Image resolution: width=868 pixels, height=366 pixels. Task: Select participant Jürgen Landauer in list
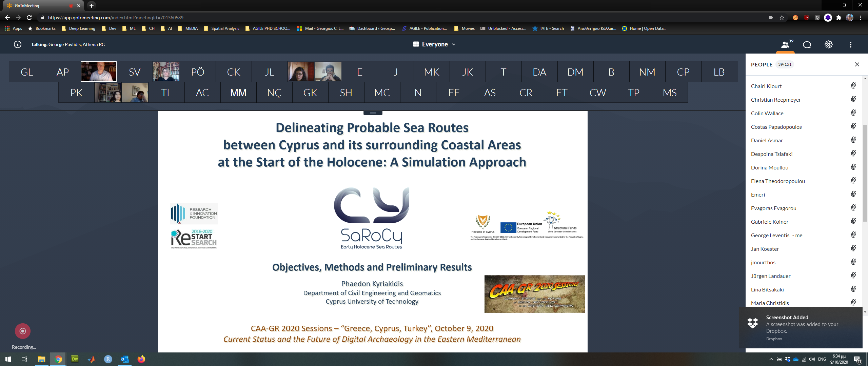pos(770,276)
